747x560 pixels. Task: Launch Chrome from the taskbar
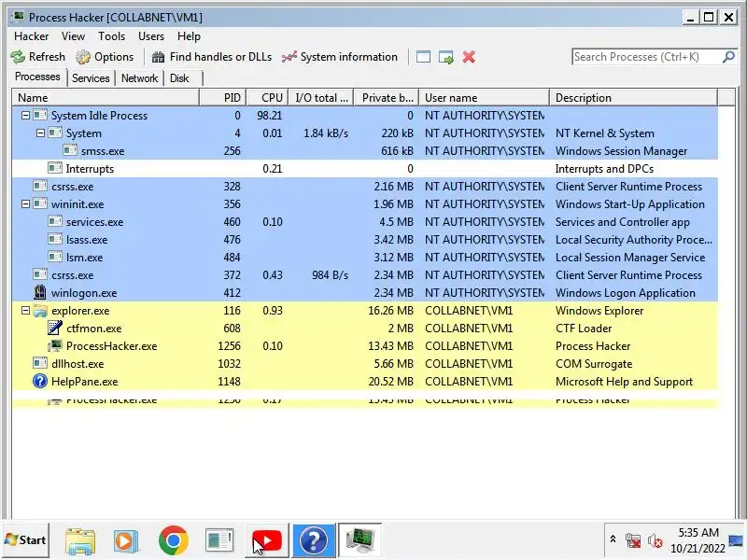coord(174,540)
